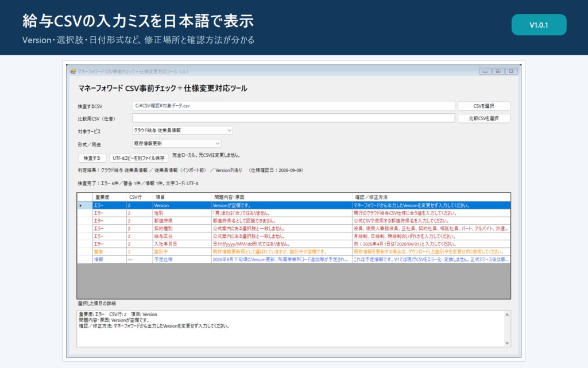588x368 pixels.
Task: Run the check with 検査する button
Action: pos(92,158)
